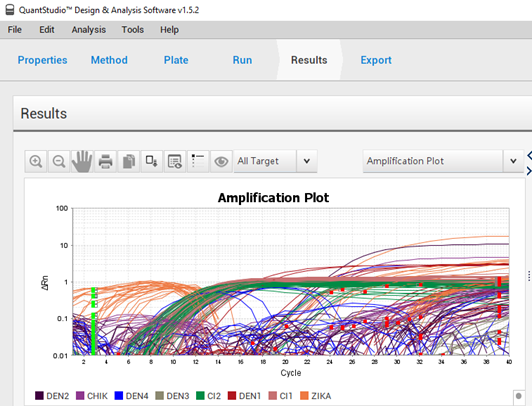The image size is (532, 406).
Task: Open the plot settings icon
Action: [175, 161]
